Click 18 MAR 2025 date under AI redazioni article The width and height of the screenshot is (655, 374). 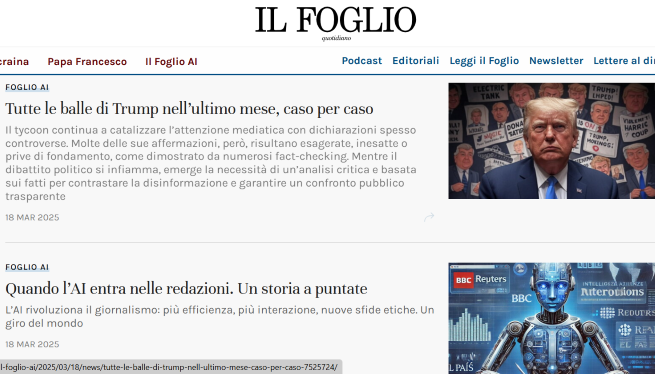click(32, 344)
